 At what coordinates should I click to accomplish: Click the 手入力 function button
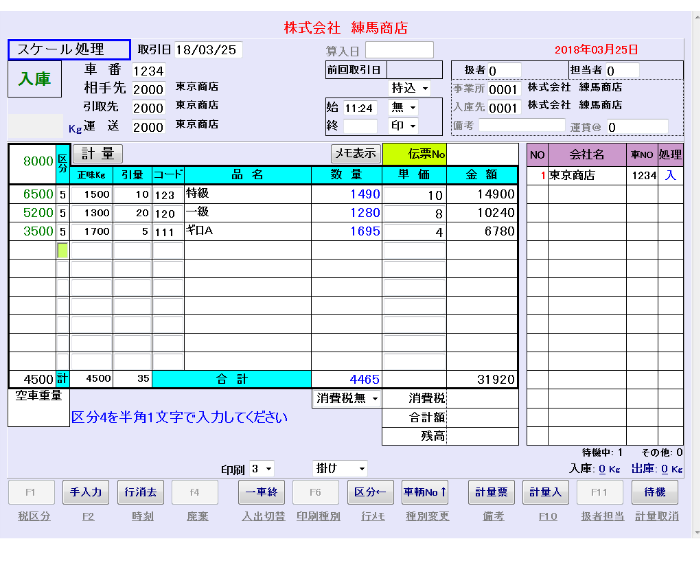[85, 492]
